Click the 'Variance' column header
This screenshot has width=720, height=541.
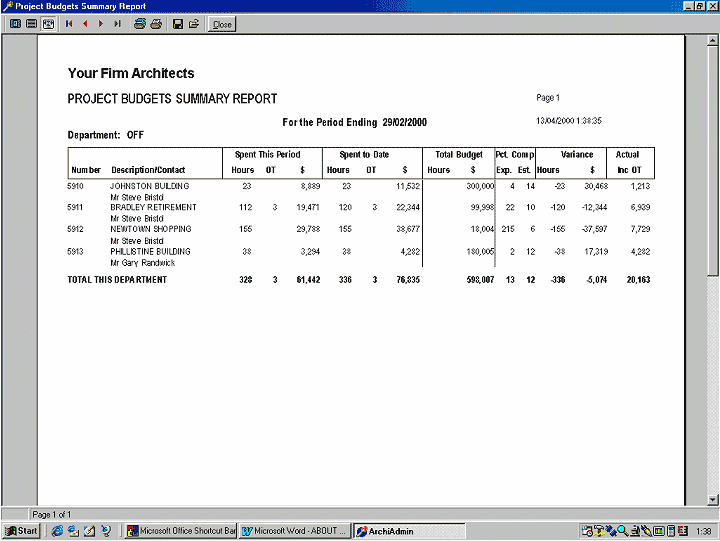[x=577, y=155]
